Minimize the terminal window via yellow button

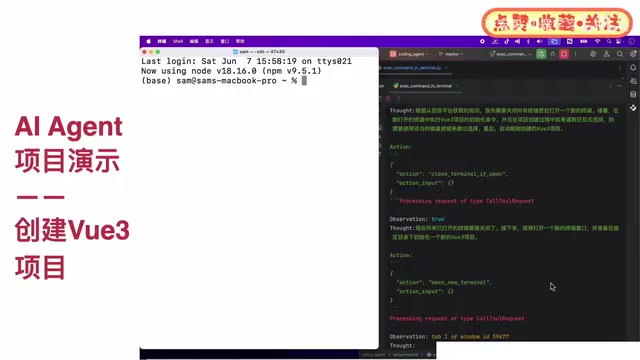coord(151,52)
